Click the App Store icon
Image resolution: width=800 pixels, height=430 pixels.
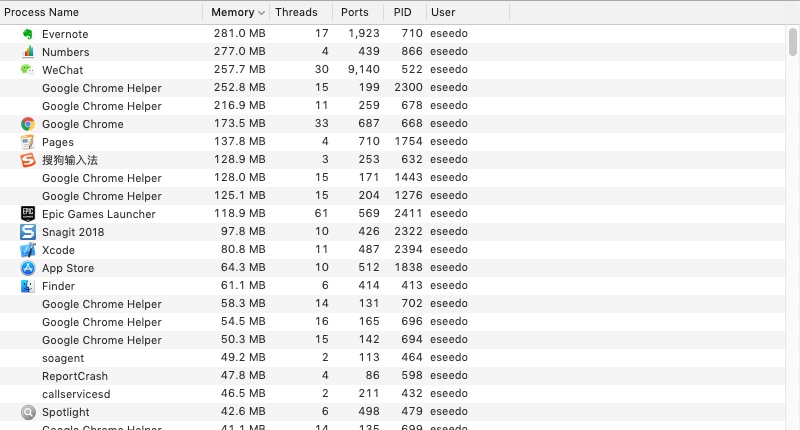pyautogui.click(x=28, y=268)
